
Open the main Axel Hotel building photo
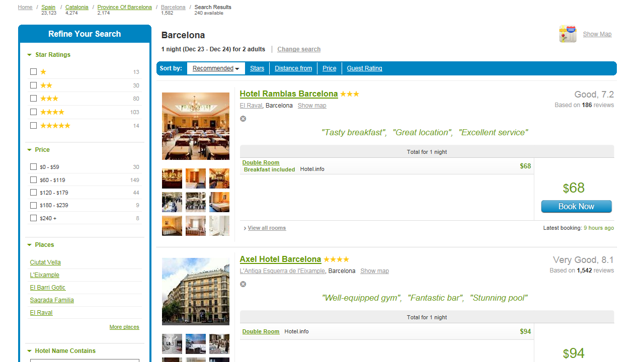click(x=196, y=292)
